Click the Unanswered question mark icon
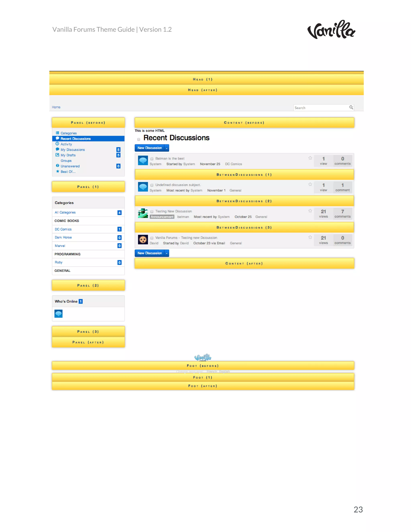Image resolution: width=411 pixels, height=532 pixels. point(57,166)
